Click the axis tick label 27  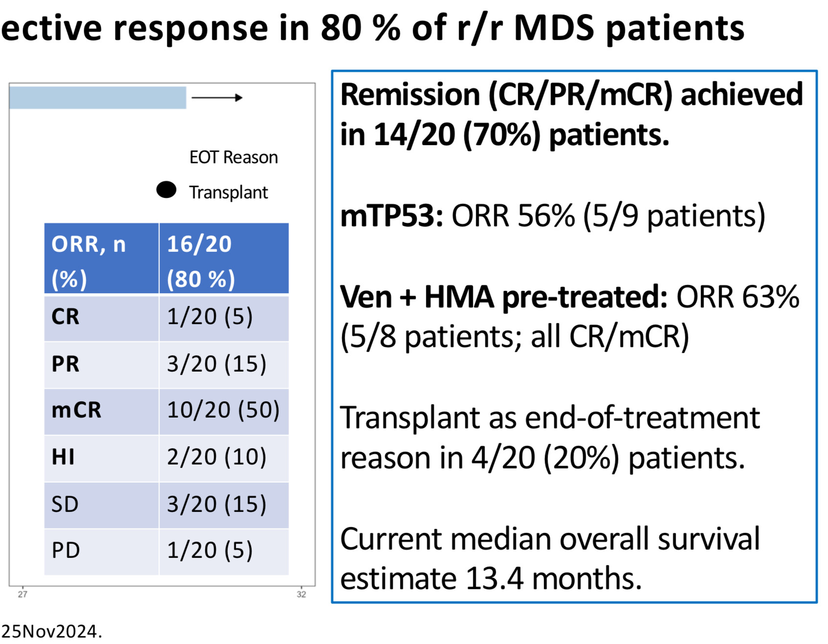tap(22, 594)
